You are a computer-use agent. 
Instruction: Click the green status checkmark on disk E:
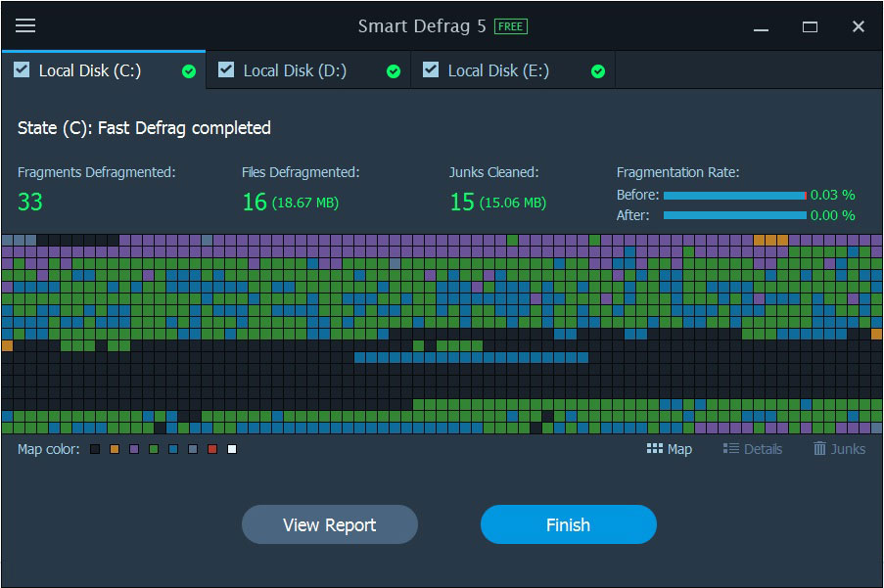(598, 71)
